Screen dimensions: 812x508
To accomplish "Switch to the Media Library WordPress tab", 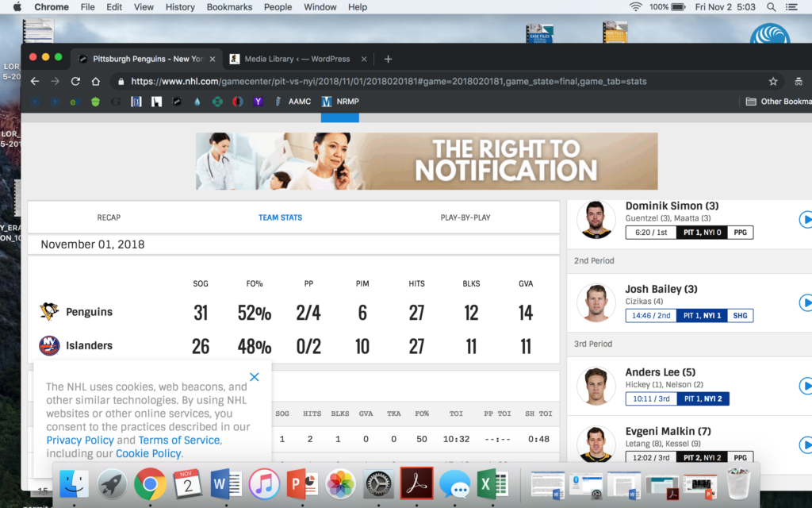I will [297, 59].
